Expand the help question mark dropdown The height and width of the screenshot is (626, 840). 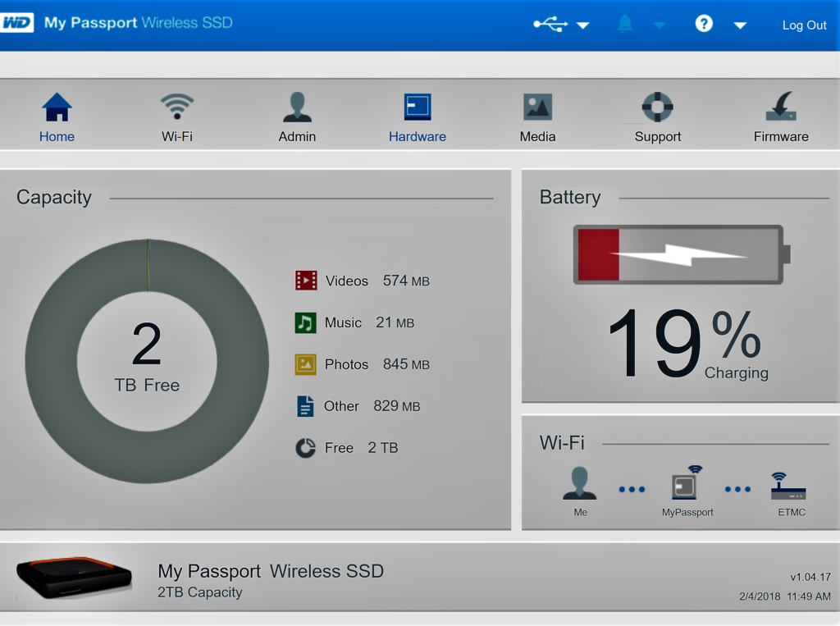(739, 25)
